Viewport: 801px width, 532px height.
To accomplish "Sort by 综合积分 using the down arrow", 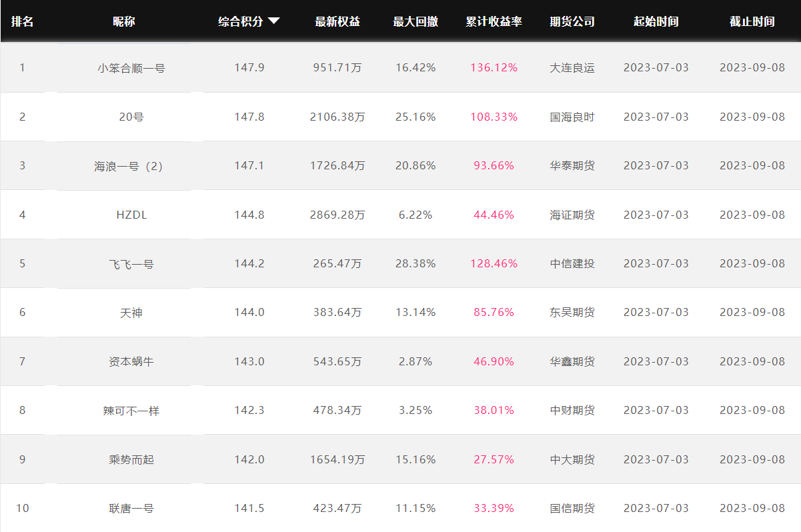I will point(274,21).
